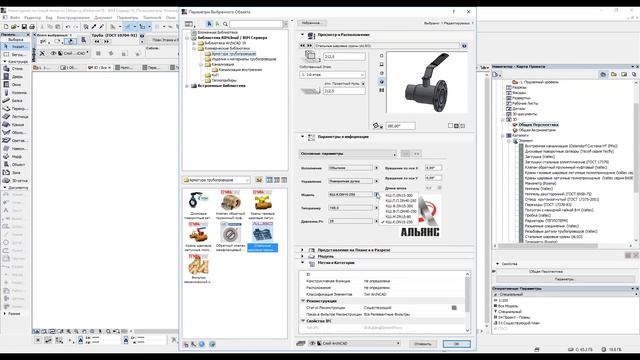Click the Print icon in the toolbar
This screenshot has width=640, height=360.
point(32,27)
